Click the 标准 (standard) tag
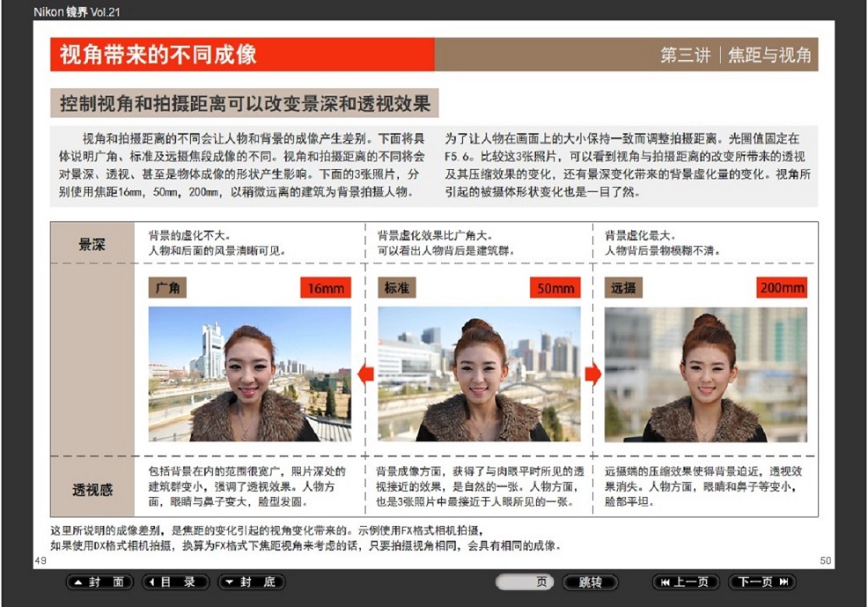This screenshot has height=607, width=868. pyautogui.click(x=396, y=288)
